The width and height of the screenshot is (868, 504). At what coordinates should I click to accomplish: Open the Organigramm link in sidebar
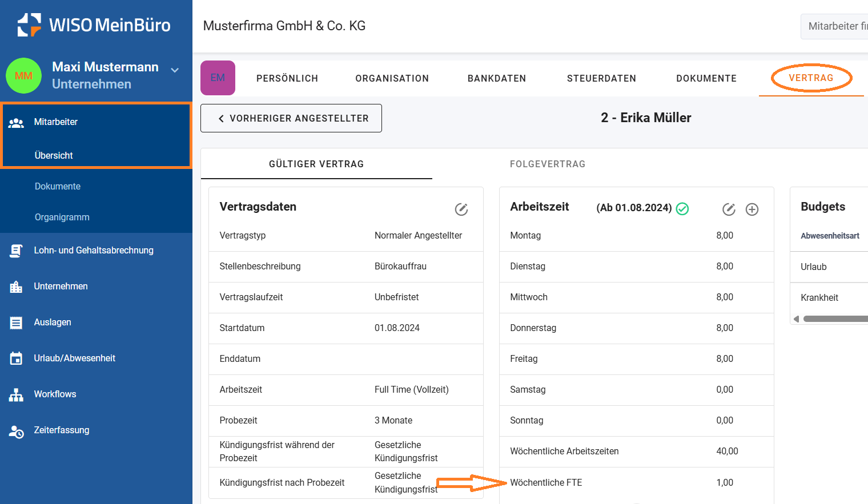coord(62,217)
